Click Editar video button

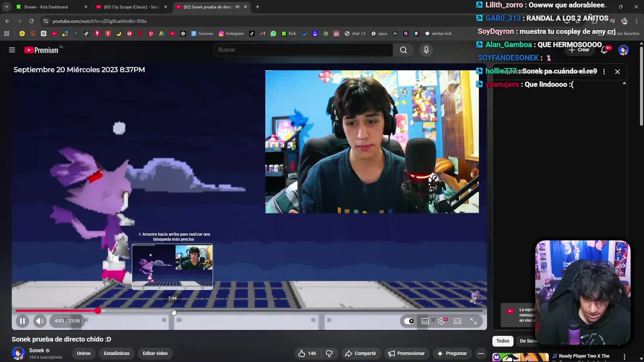155,353
